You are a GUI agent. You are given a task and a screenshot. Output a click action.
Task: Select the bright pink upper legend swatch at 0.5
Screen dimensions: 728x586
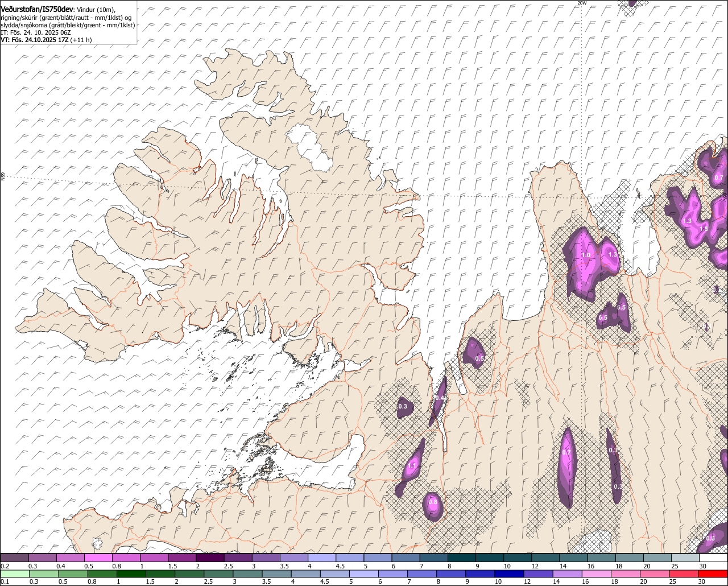click(x=98, y=558)
